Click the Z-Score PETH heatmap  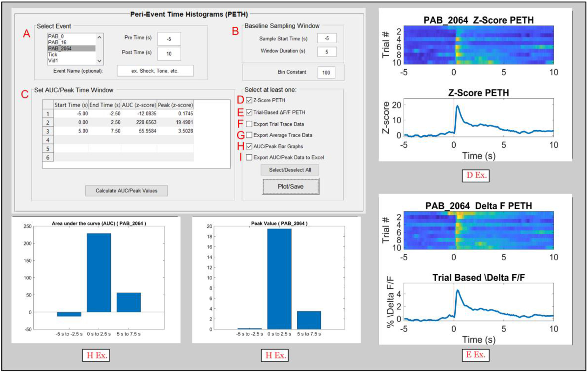(x=479, y=45)
